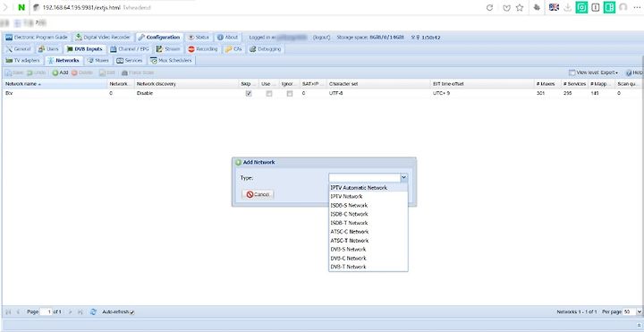
Task: Switch to the Services tab
Action: pos(130,60)
